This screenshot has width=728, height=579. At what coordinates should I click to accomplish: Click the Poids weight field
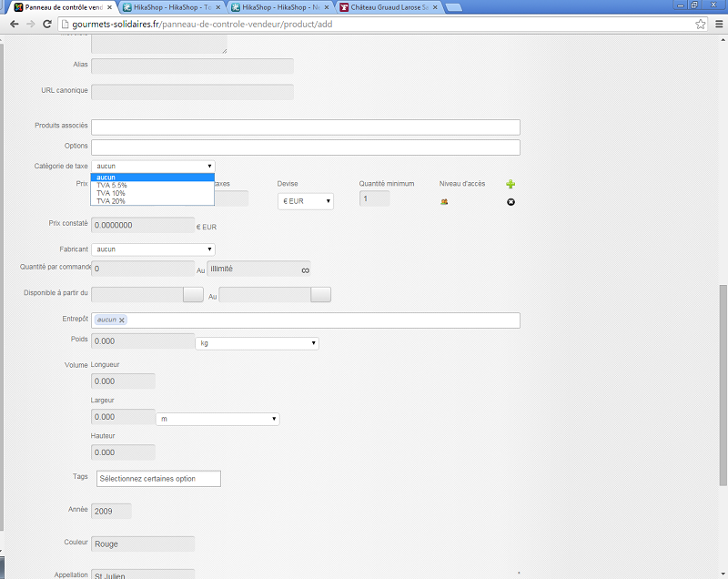coord(143,341)
